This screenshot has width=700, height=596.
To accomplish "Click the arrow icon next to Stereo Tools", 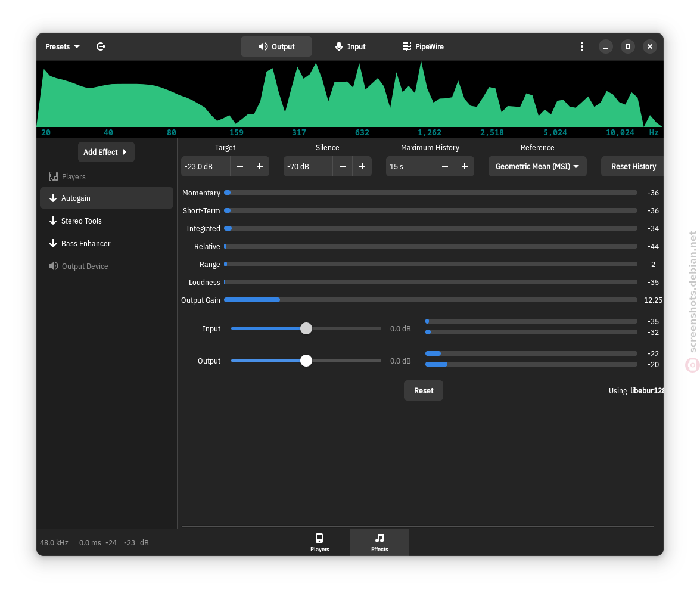I will click(x=52, y=221).
